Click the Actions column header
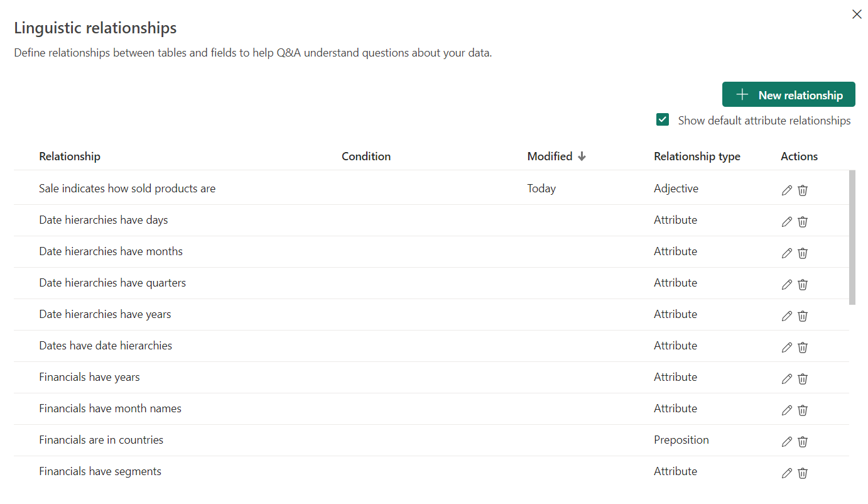The image size is (868, 504). [799, 156]
